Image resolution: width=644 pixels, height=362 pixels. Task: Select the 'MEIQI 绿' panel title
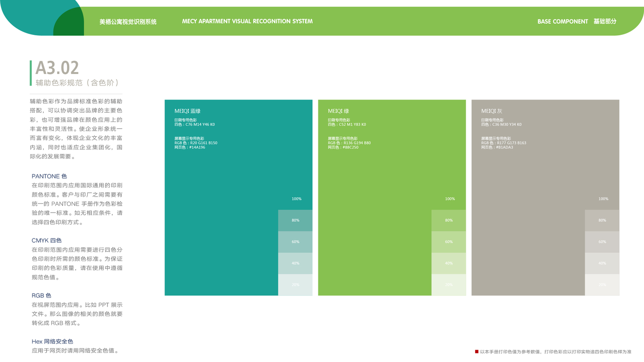tap(339, 111)
